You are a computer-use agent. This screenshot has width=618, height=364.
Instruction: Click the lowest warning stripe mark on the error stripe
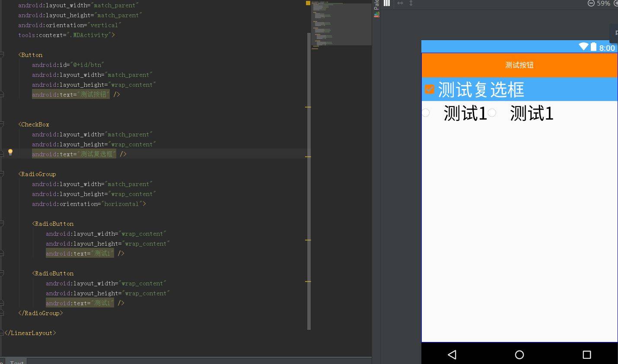coord(308,281)
